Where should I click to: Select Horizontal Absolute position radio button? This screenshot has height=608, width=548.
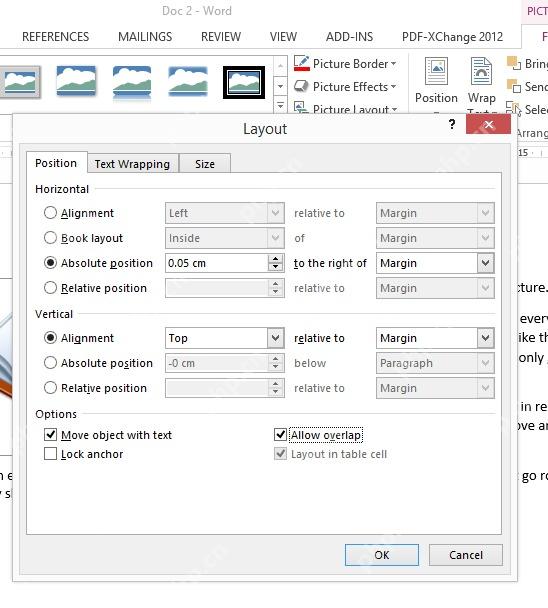click(x=50, y=263)
